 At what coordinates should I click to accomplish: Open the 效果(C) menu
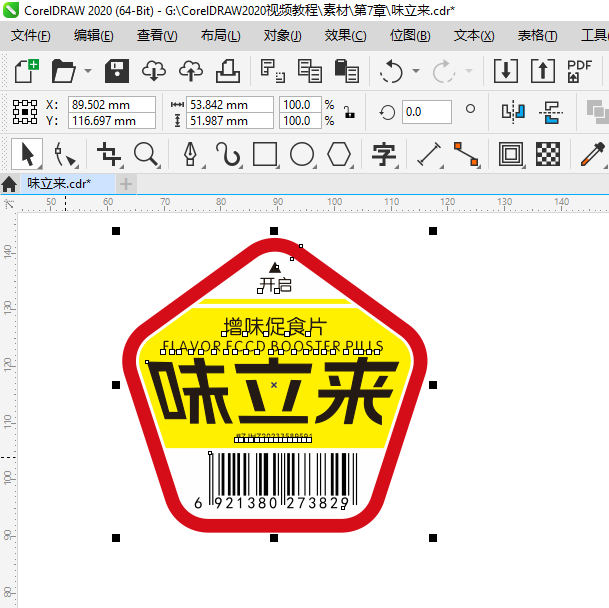(345, 36)
